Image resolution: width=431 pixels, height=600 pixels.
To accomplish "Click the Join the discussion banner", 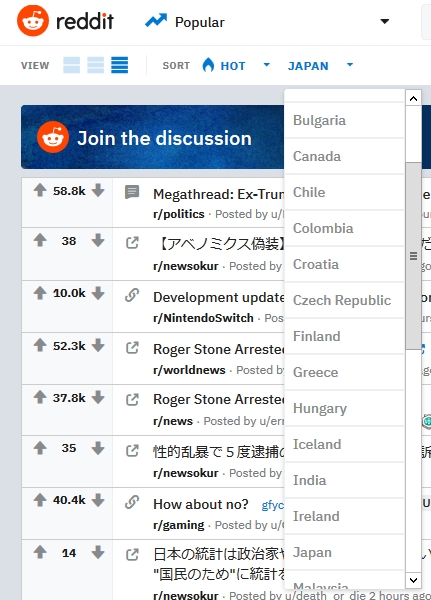I will (152, 137).
